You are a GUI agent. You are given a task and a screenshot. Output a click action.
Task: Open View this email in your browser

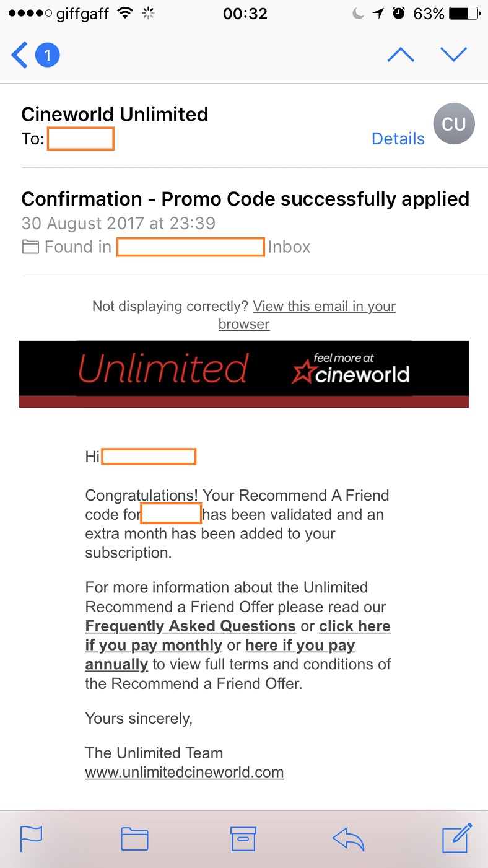click(x=323, y=306)
